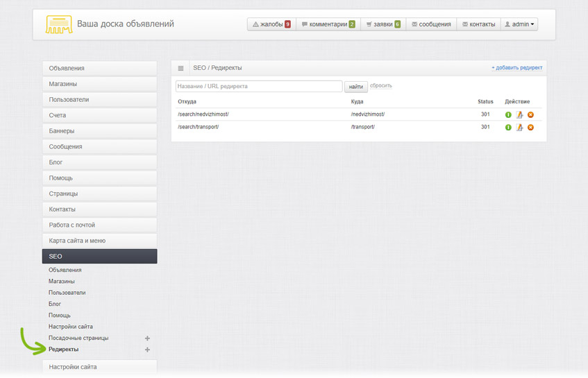Select Магазины under the SEO submenu
588x378 pixels.
click(x=62, y=282)
